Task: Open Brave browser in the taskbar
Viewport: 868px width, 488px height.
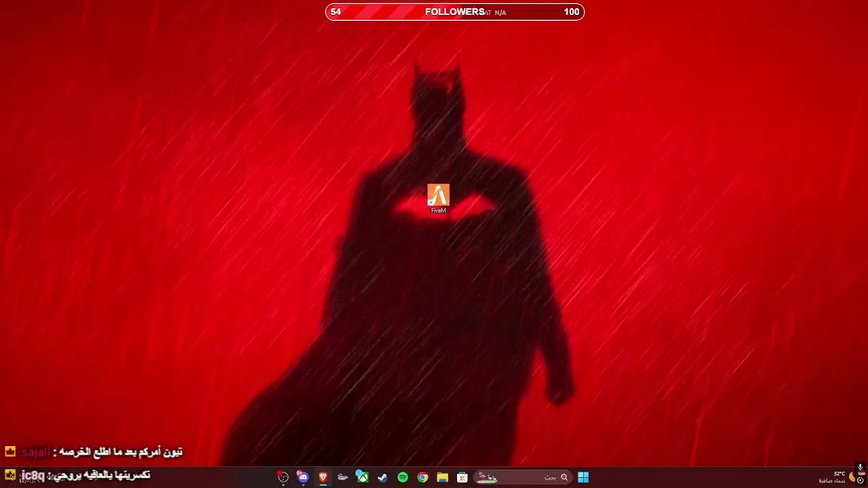Action: [323, 477]
